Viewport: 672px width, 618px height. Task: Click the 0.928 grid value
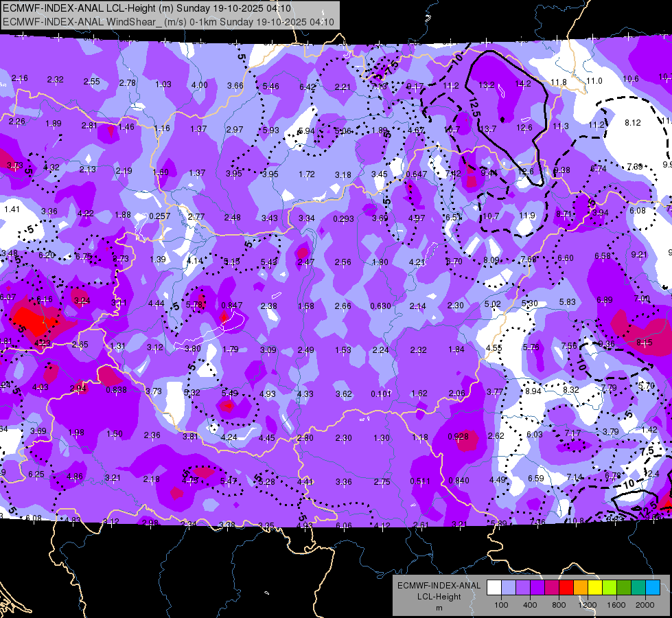[x=458, y=437]
